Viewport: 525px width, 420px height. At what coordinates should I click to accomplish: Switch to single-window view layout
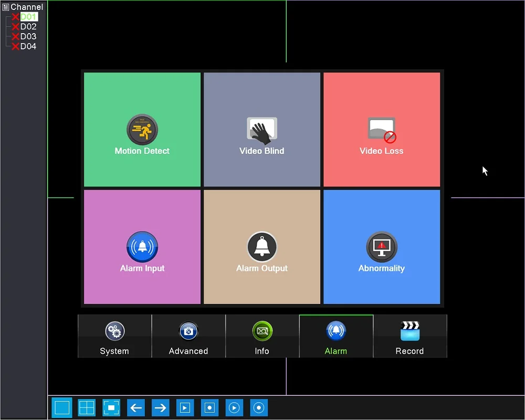(x=62, y=407)
